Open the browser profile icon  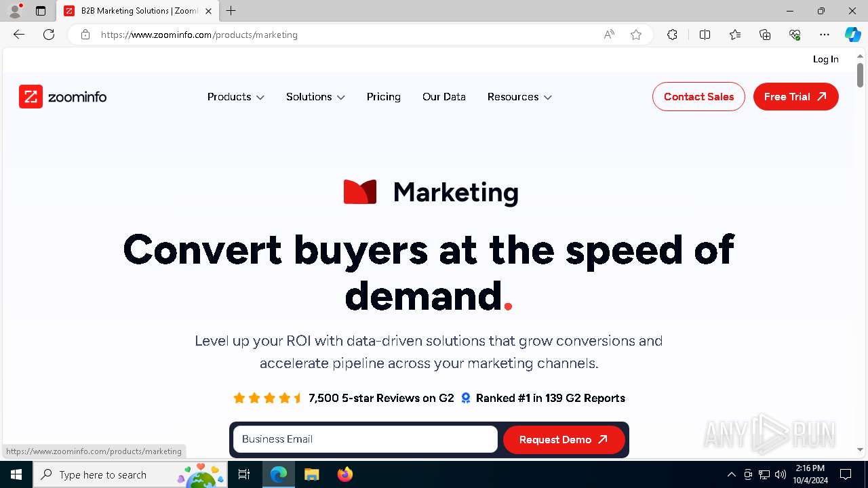click(14, 11)
